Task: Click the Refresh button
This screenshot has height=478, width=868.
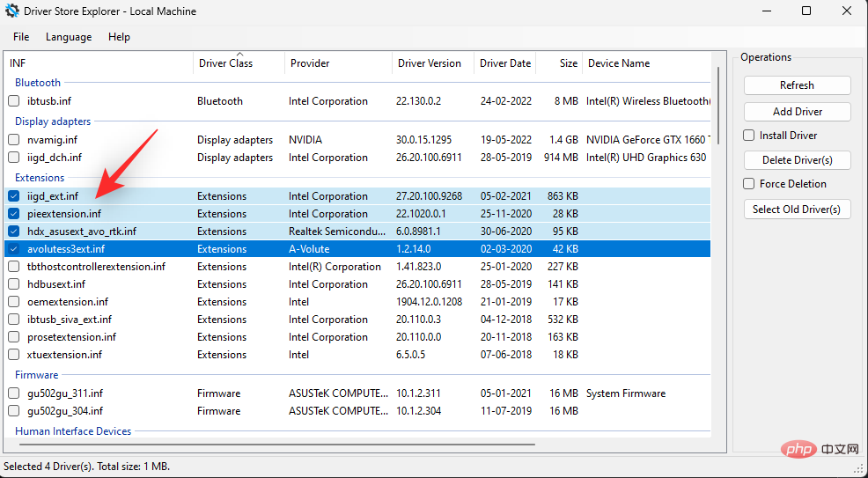Action: tap(798, 85)
